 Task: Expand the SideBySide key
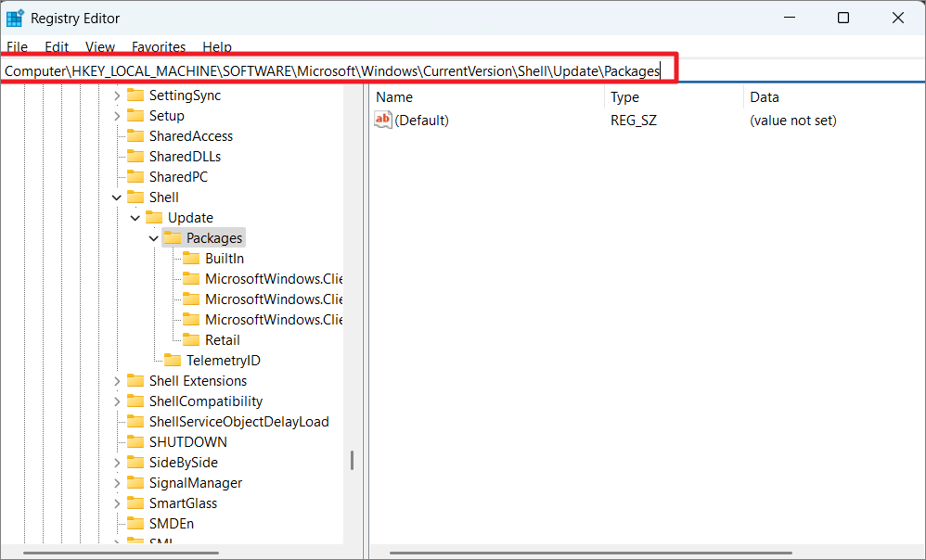pyautogui.click(x=117, y=463)
